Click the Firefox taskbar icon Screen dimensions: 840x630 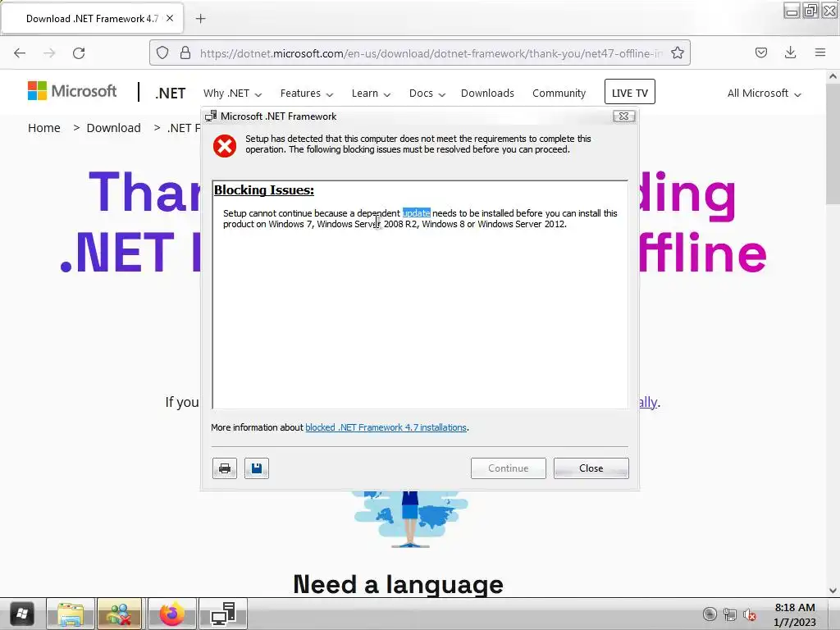pyautogui.click(x=171, y=614)
